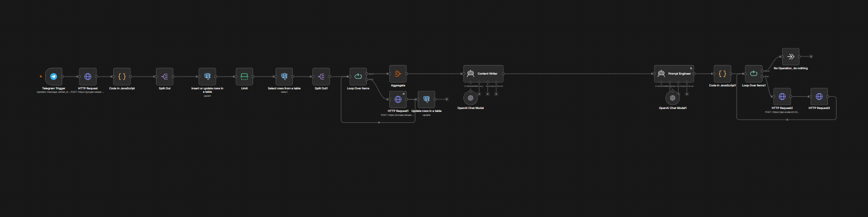
Task: Click the Code in JavaScript node
Action: [x=122, y=77]
